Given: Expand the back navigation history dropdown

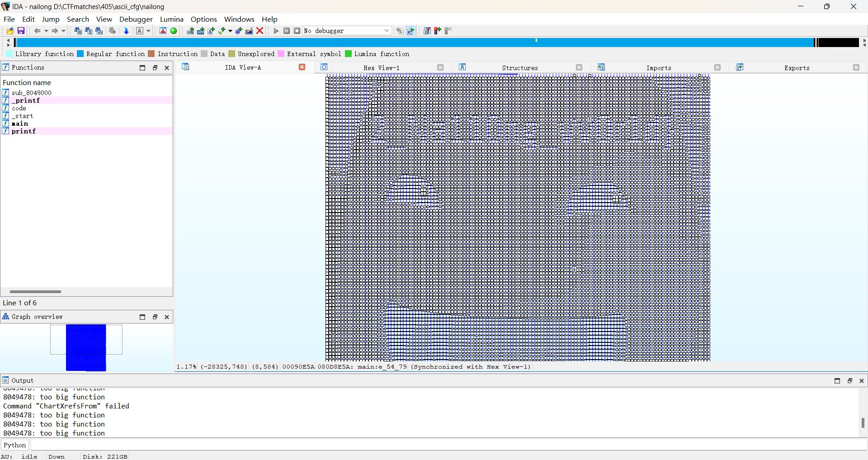Looking at the screenshot, I should (46, 31).
